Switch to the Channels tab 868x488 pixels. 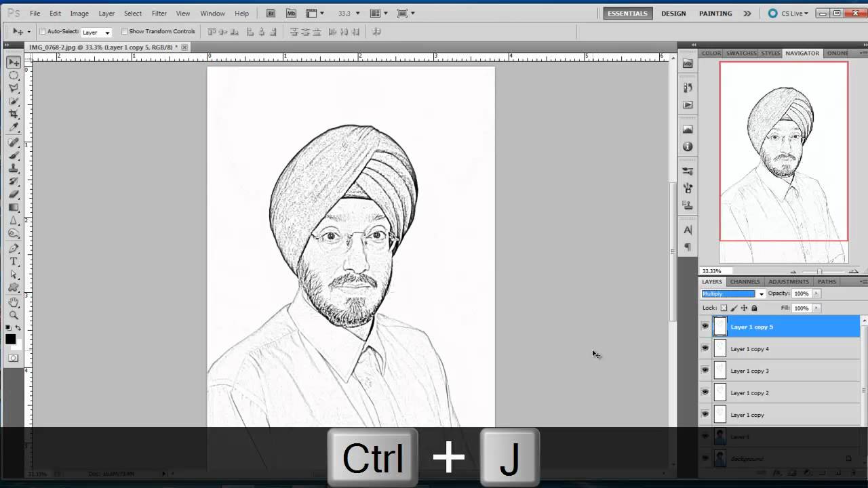[745, 281]
